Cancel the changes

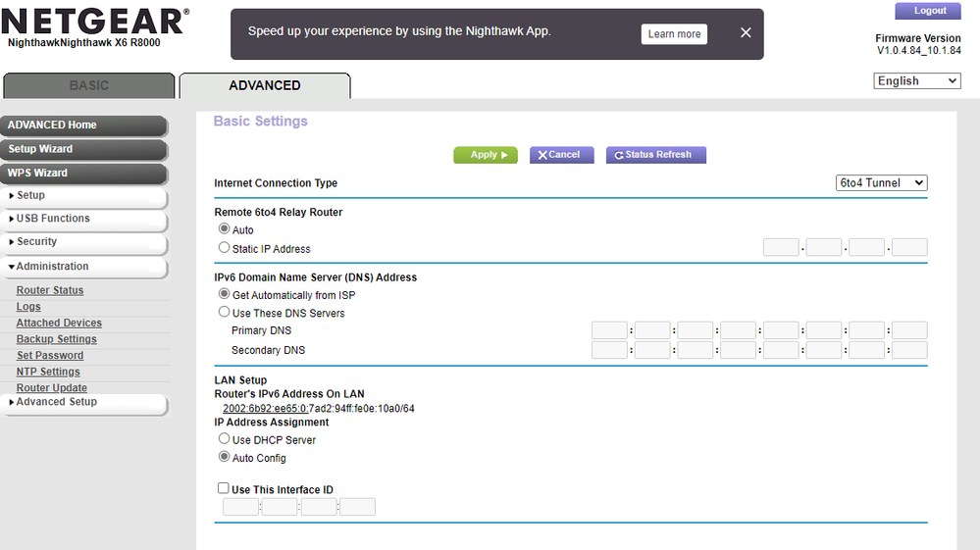coord(561,155)
